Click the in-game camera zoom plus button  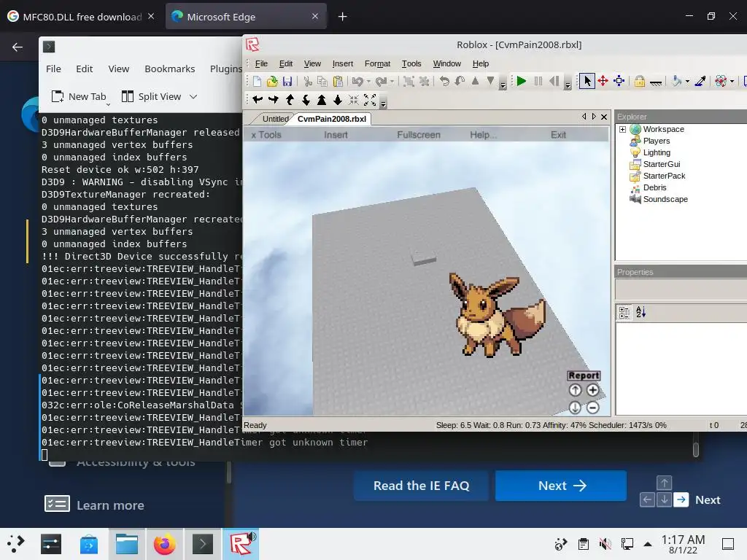click(x=592, y=391)
